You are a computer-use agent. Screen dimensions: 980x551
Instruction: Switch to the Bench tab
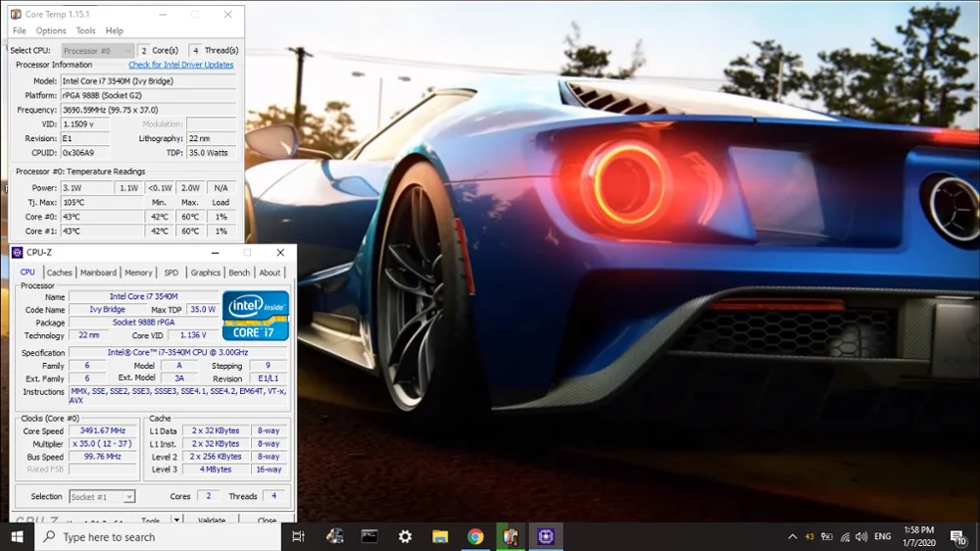(239, 273)
